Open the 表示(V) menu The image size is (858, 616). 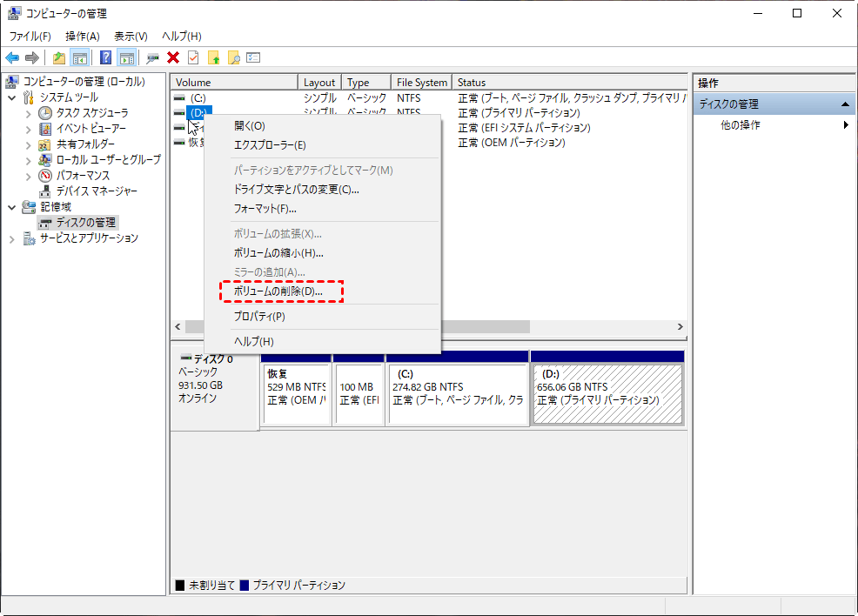click(x=131, y=36)
